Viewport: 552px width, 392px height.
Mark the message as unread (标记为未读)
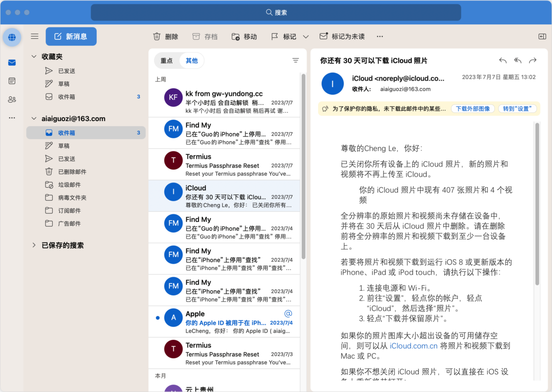[x=342, y=36]
